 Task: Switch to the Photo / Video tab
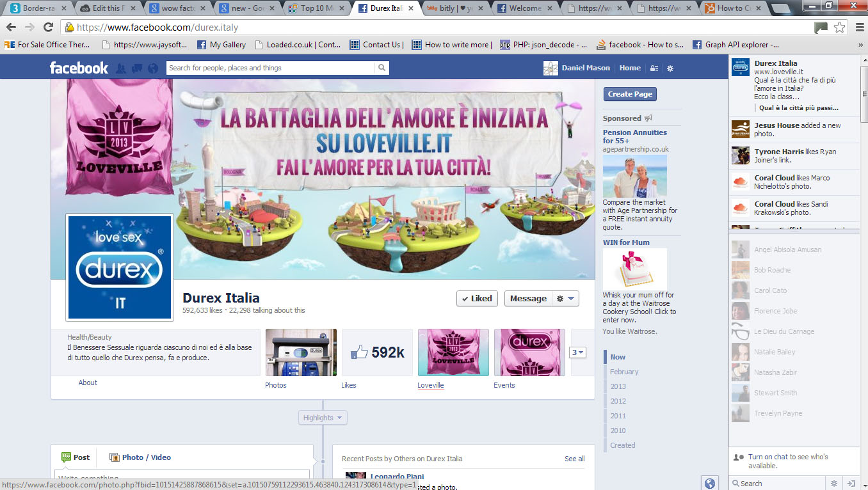[x=140, y=457]
